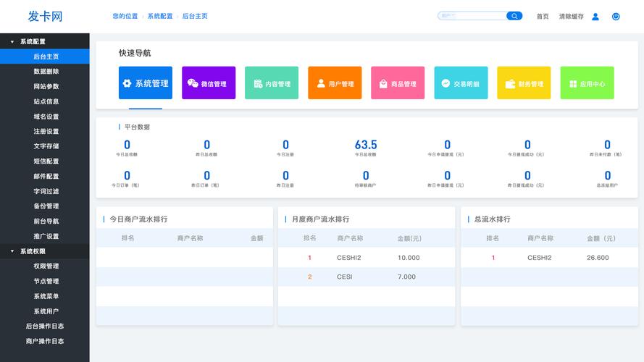
Task: Click the 总冻结用户 count value
Action: coord(608,176)
